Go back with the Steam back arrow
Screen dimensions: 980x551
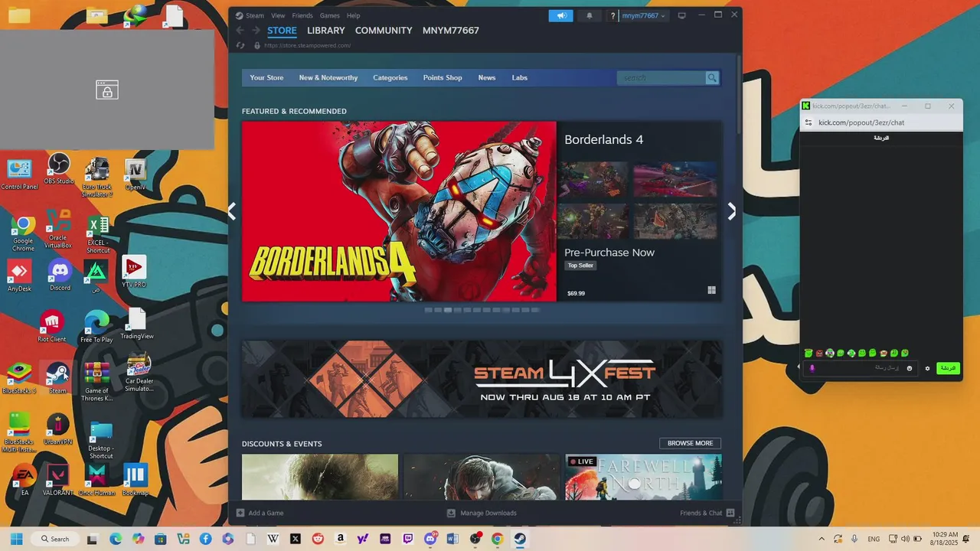[x=240, y=31]
